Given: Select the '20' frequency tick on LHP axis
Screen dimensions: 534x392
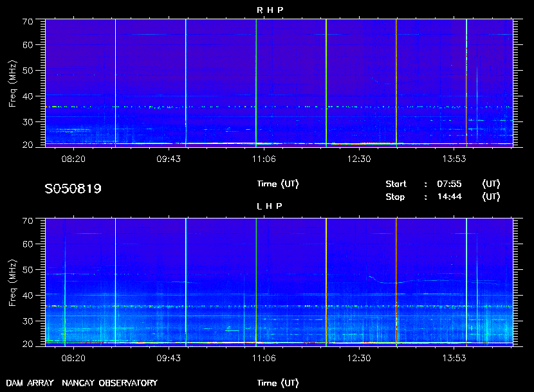Looking at the screenshot, I should (x=28, y=344).
